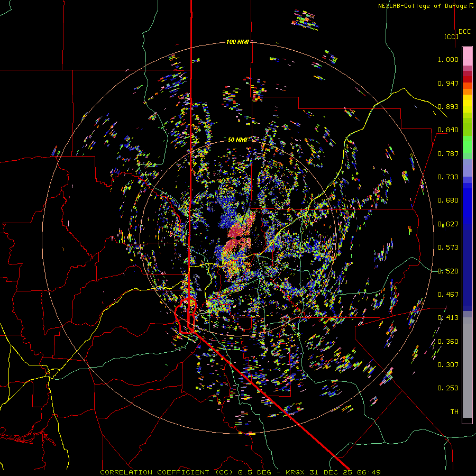The height and width of the screenshot is (476, 476).
Task: Pick the lavender band near 0.733
Action: coord(467,168)
